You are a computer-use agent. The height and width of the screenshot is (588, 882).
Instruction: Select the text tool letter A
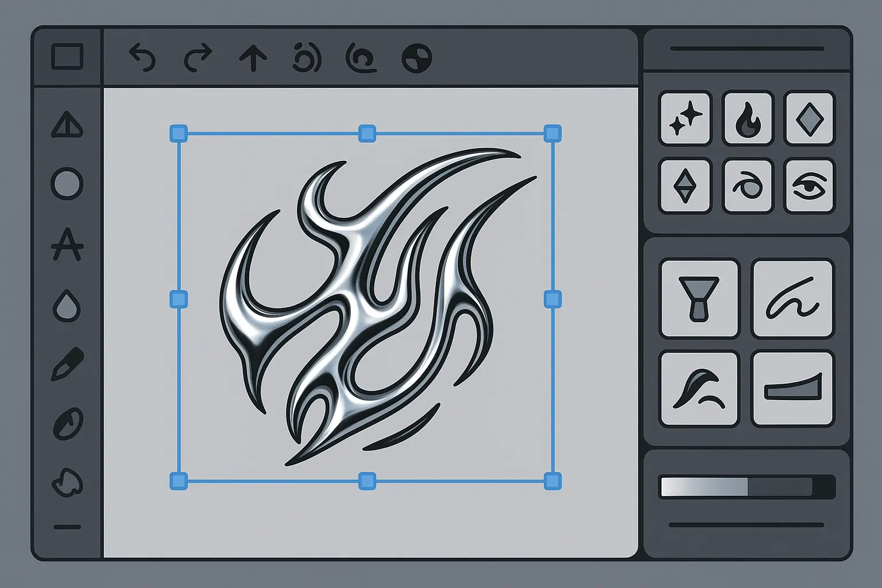click(67, 244)
